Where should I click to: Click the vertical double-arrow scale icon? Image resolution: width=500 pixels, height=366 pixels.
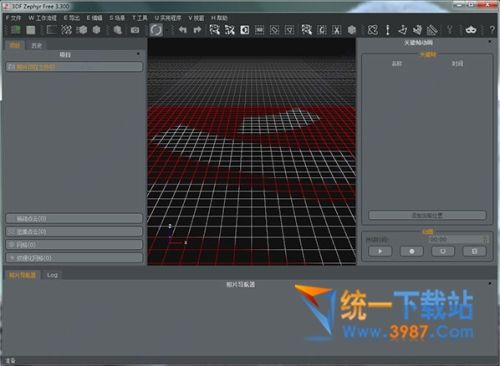pos(387,30)
